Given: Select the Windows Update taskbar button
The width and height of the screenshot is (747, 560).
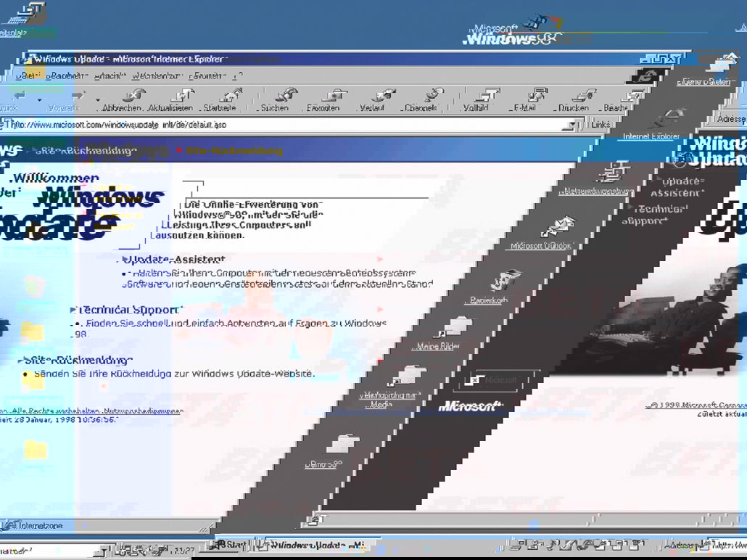Looking at the screenshot, I should pyautogui.click(x=317, y=545).
